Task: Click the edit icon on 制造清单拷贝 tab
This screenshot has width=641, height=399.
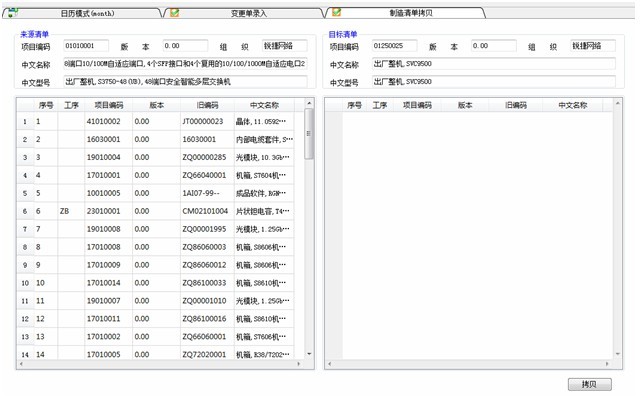Action: pyautogui.click(x=336, y=12)
